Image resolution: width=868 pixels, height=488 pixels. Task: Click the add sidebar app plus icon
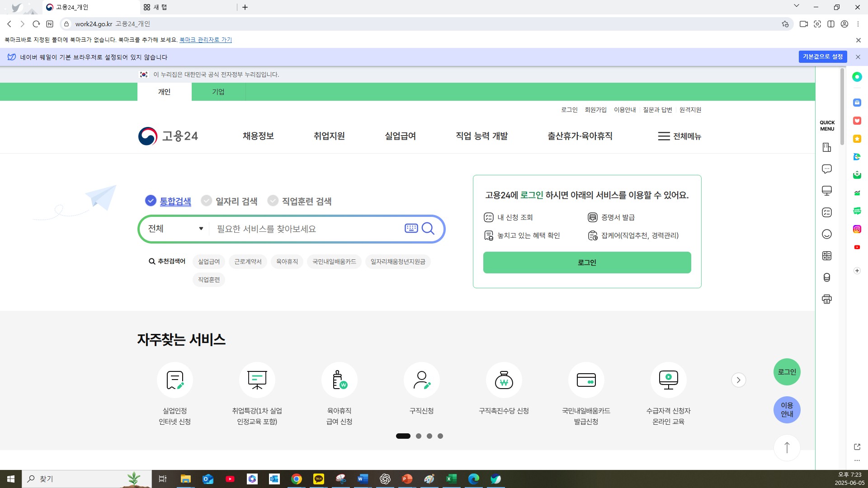(x=857, y=271)
